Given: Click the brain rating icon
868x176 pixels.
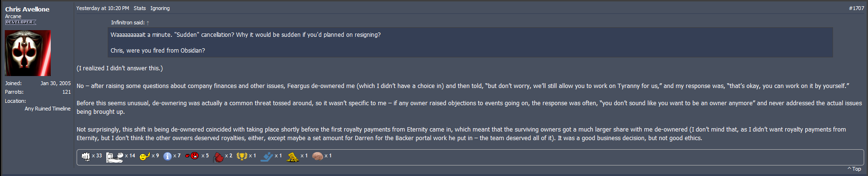Looking at the screenshot, I should [317, 156].
